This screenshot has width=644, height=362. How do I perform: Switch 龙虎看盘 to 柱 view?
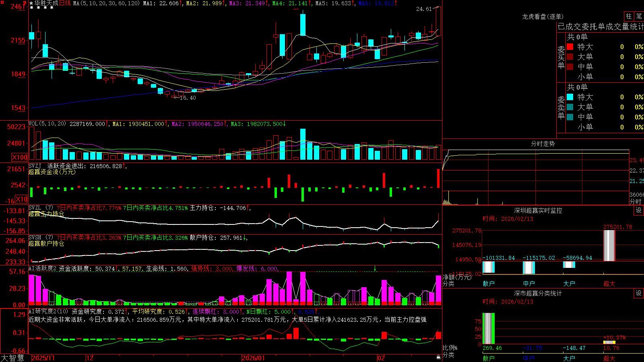point(629,16)
